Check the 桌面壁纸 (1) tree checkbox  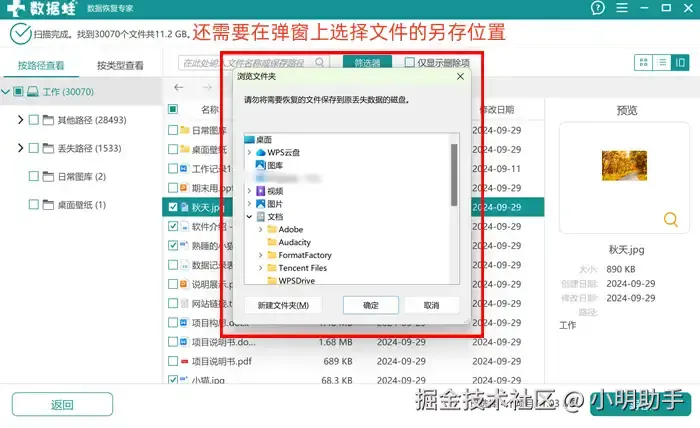point(33,204)
